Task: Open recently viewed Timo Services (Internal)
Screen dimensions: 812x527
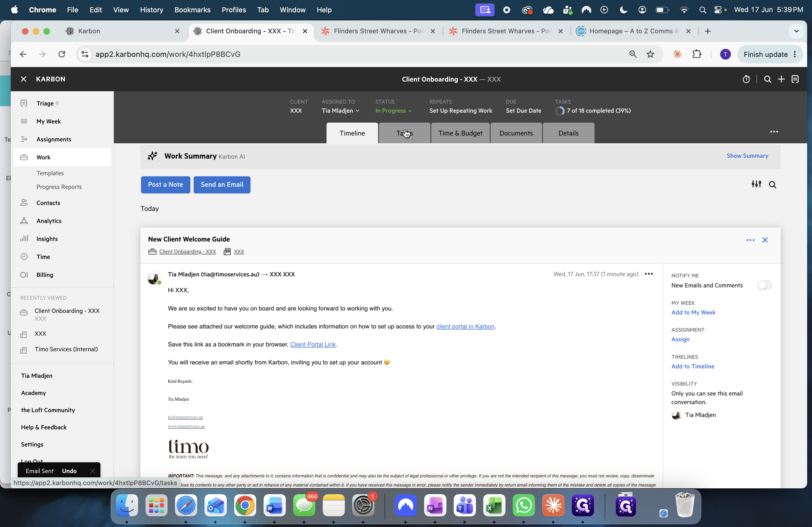Action: [x=66, y=349]
